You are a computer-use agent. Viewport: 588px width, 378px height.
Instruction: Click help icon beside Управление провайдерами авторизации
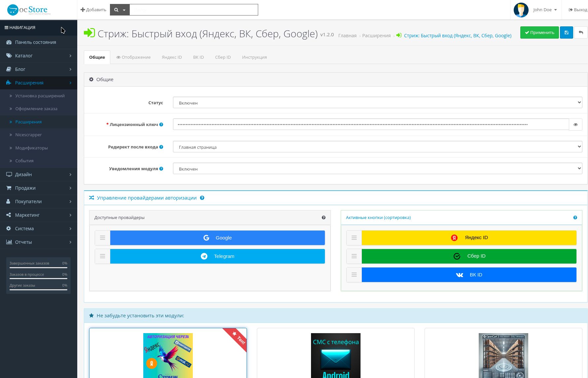tap(202, 198)
